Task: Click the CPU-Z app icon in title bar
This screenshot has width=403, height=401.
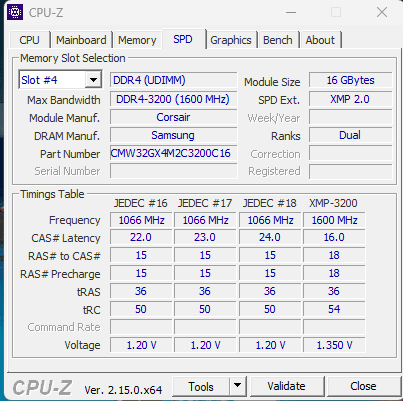Action: (15, 12)
